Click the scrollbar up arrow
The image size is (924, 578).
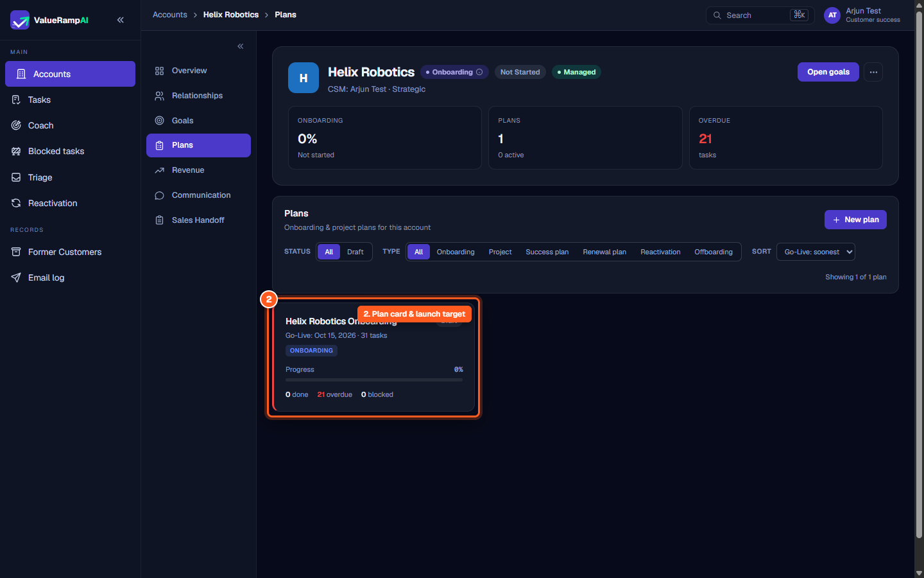(x=919, y=4)
